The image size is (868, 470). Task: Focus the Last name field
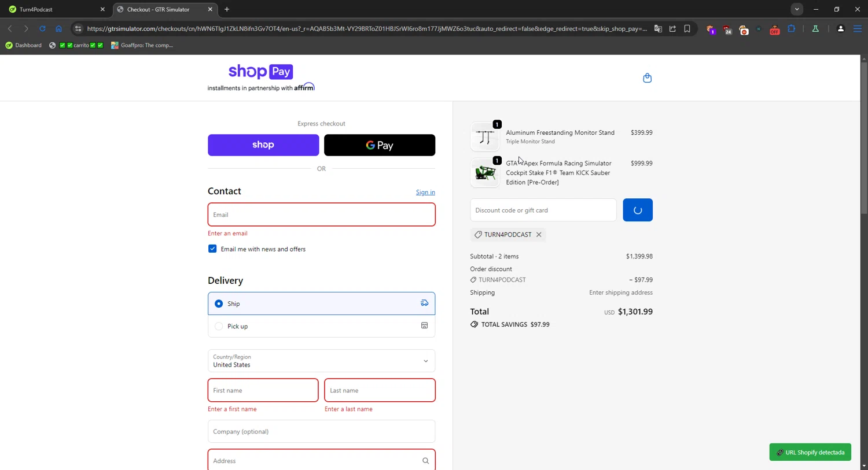click(x=380, y=390)
